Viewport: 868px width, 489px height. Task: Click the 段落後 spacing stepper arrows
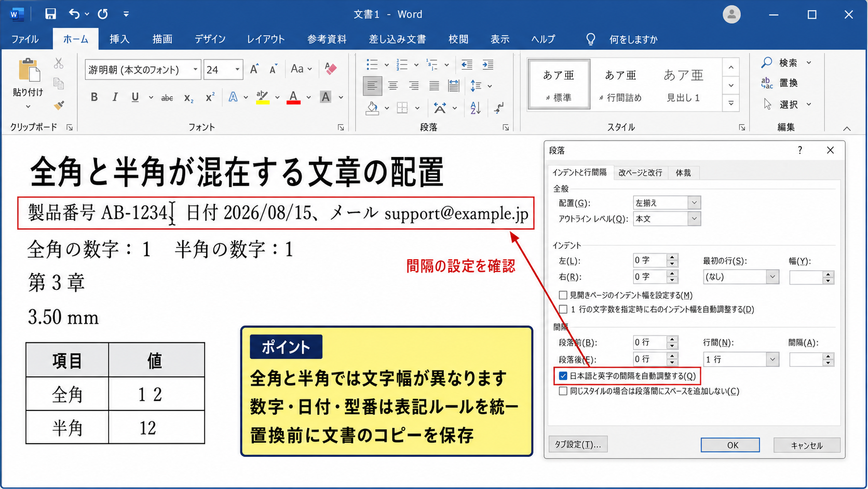pos(672,359)
